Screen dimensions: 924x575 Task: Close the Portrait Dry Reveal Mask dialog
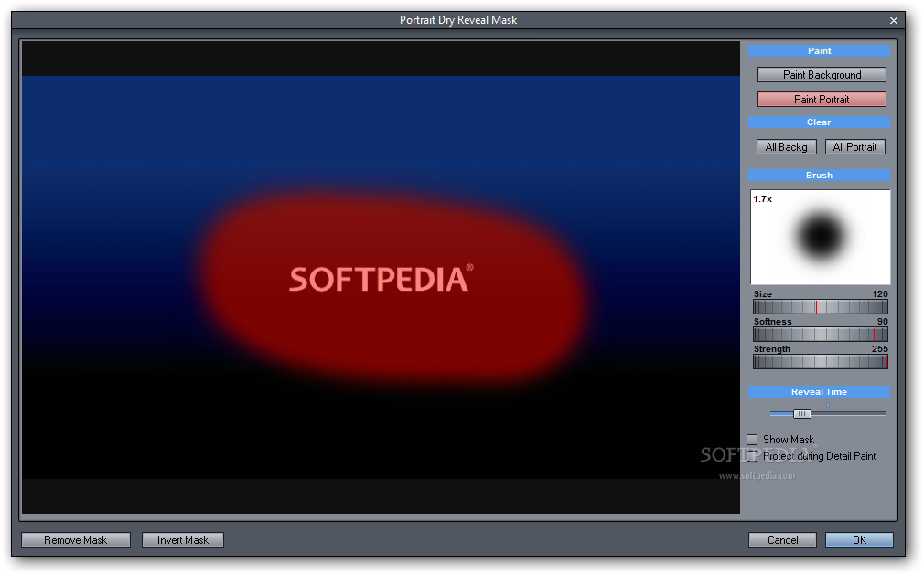point(894,21)
